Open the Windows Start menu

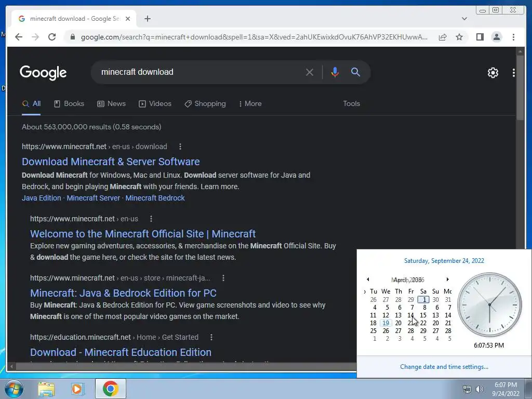click(x=14, y=389)
